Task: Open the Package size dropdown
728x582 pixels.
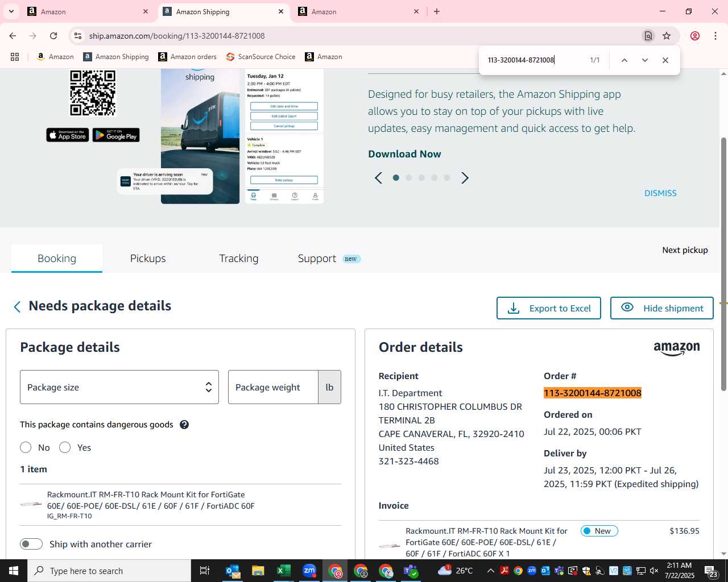Action: [119, 387]
